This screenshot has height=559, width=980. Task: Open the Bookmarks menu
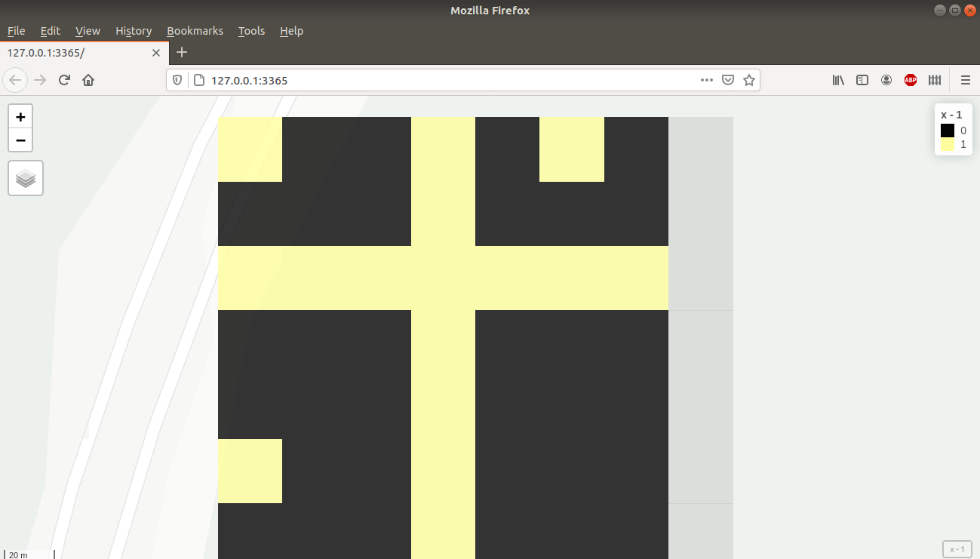coord(195,31)
